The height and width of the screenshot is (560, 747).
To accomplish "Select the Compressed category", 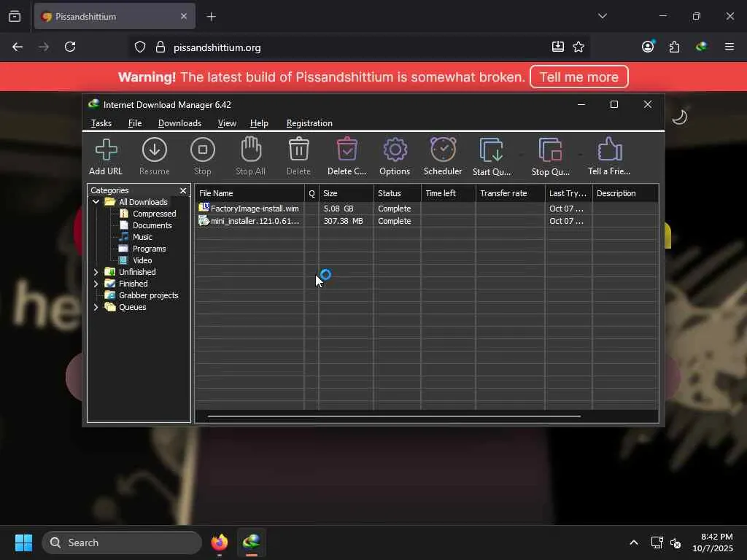I will click(x=155, y=214).
